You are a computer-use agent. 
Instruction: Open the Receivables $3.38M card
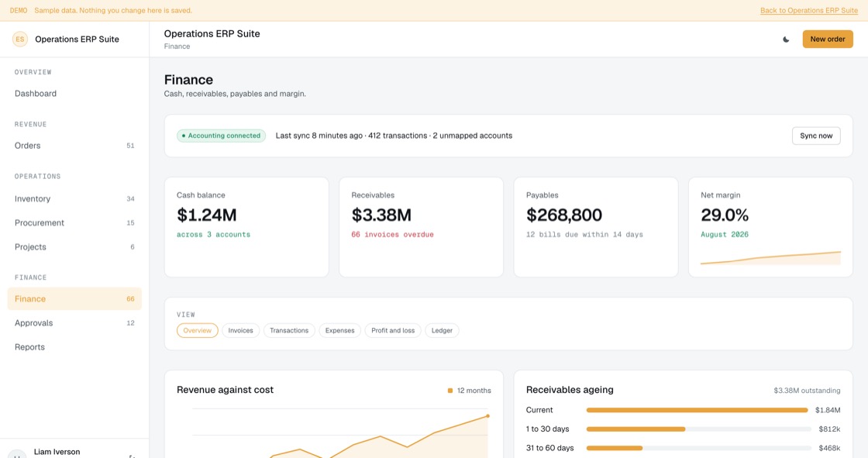422,227
